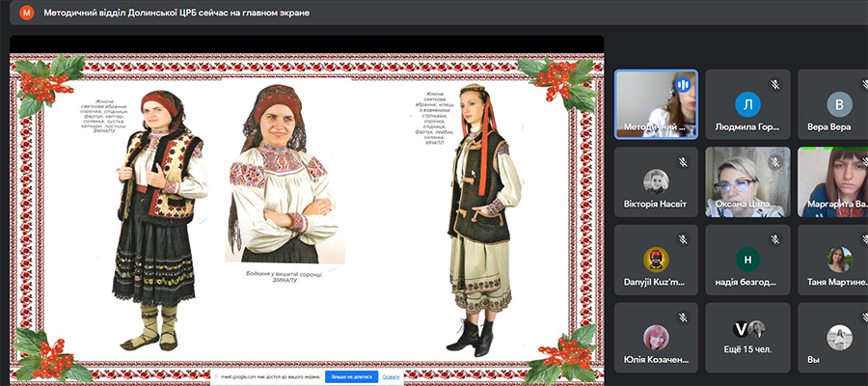The height and width of the screenshot is (386, 868).
Task: Click the green Н avatar of надія
Action: [747, 260]
